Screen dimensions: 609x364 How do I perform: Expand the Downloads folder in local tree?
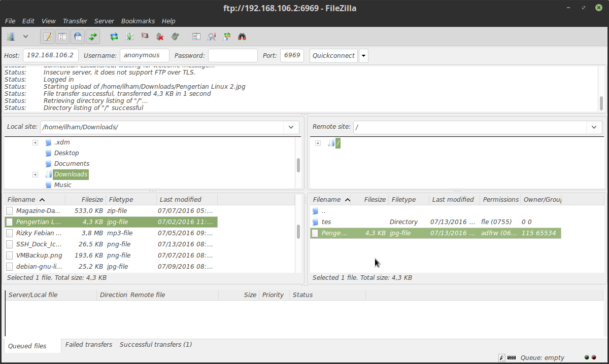[x=35, y=174]
